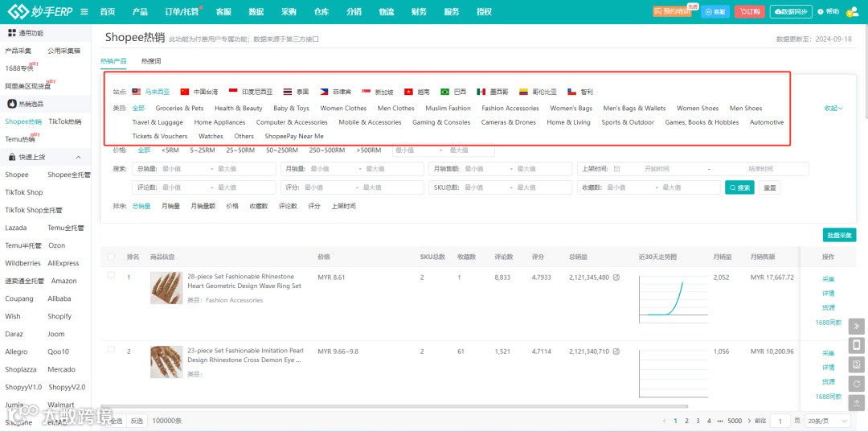
Task: Click the refresh floating side button
Action: click(x=857, y=384)
